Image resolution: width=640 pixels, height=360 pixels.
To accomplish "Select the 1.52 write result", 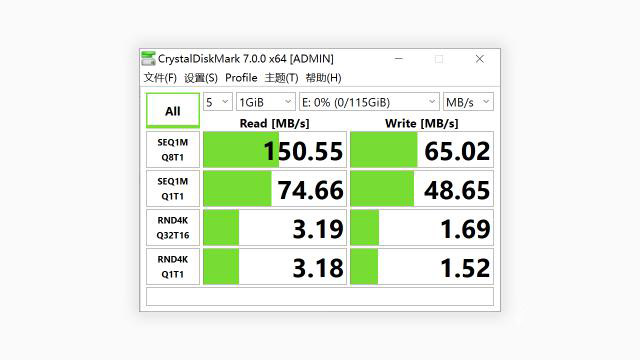I will 422,267.
